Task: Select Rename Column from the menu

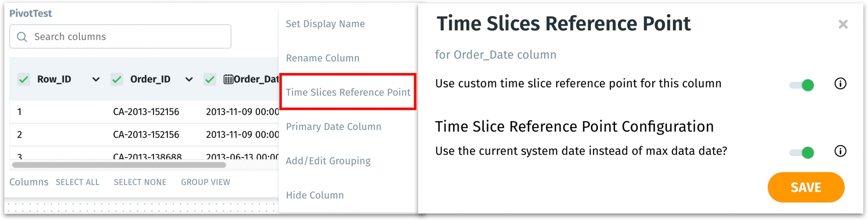Action: [x=322, y=58]
